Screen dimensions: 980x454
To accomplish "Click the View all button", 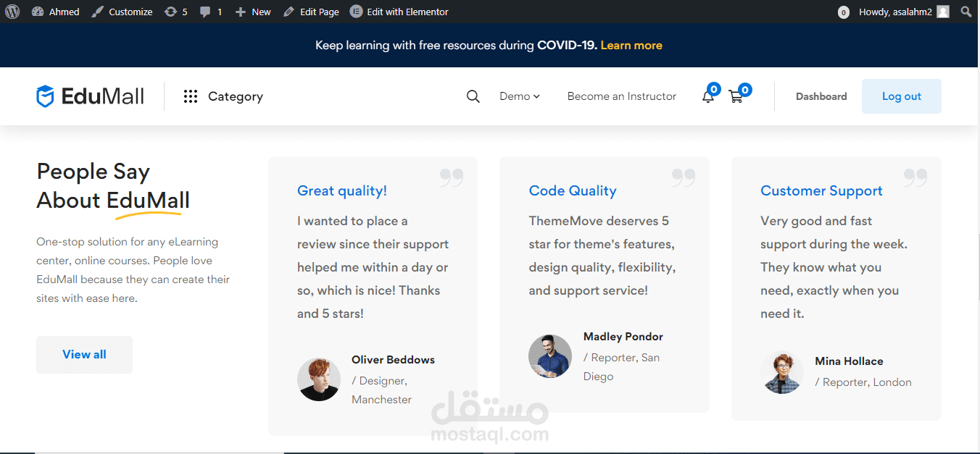I will [x=84, y=355].
